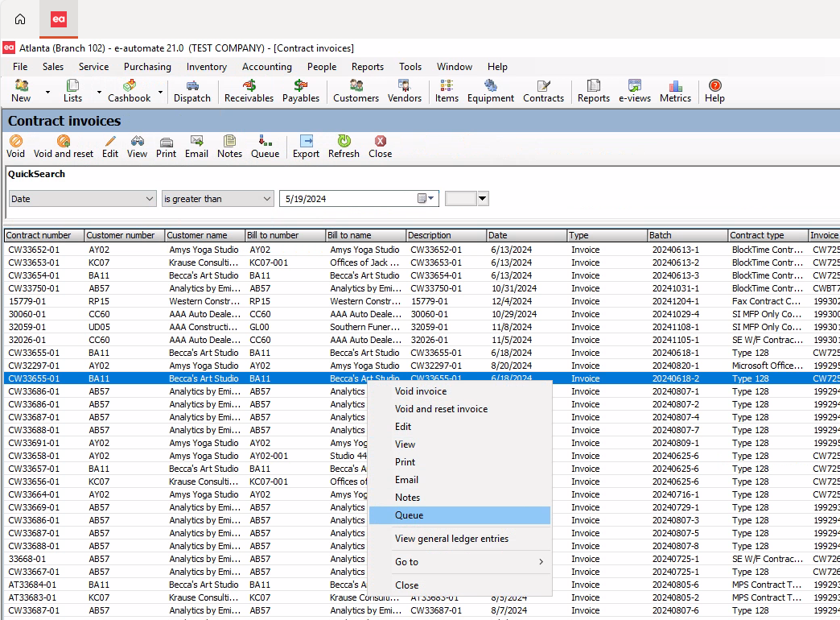The image size is (840, 620).
Task: Sort by Date column header
Action: pyautogui.click(x=526, y=235)
